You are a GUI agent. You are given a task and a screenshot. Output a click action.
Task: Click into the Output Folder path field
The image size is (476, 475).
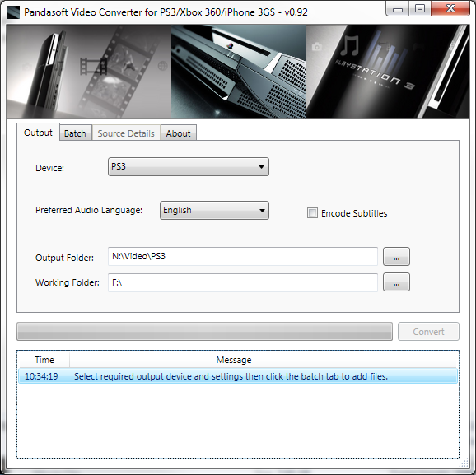point(243,257)
